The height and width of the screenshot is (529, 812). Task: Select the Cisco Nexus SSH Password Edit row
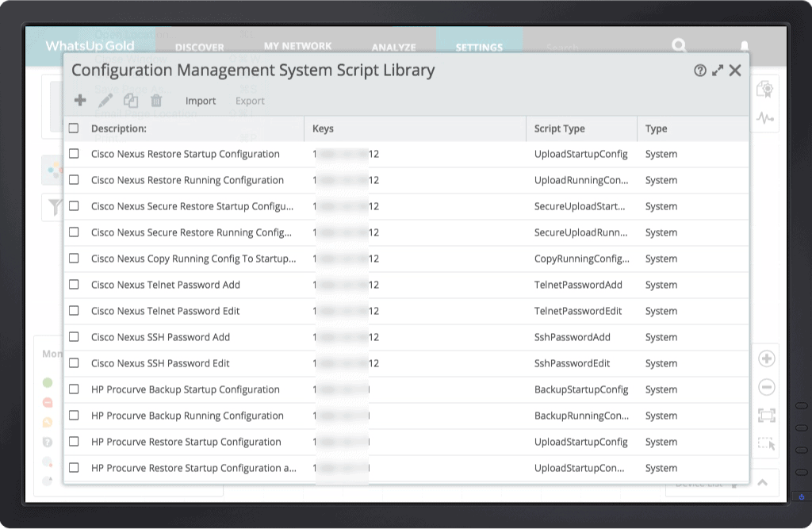(x=160, y=363)
